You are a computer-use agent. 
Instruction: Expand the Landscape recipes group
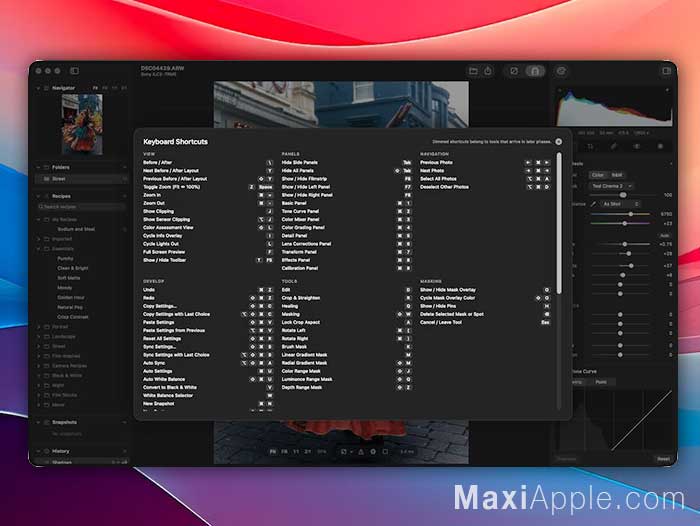pyautogui.click(x=38, y=337)
